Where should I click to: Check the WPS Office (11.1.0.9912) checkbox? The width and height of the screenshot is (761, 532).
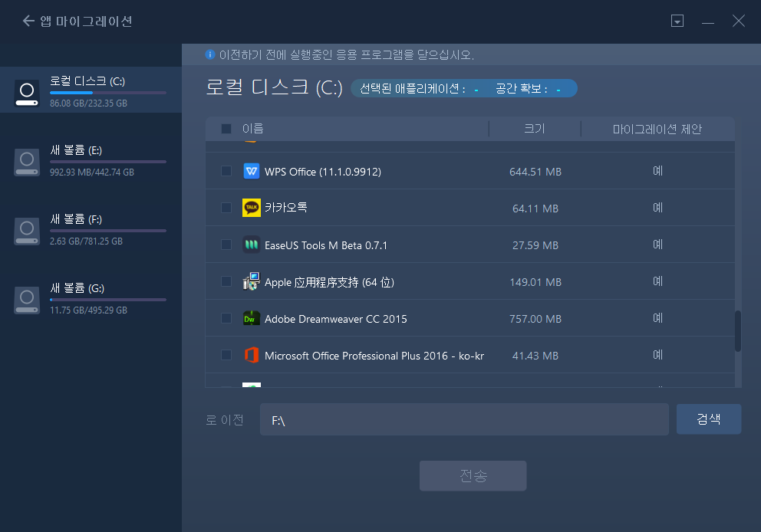point(226,171)
